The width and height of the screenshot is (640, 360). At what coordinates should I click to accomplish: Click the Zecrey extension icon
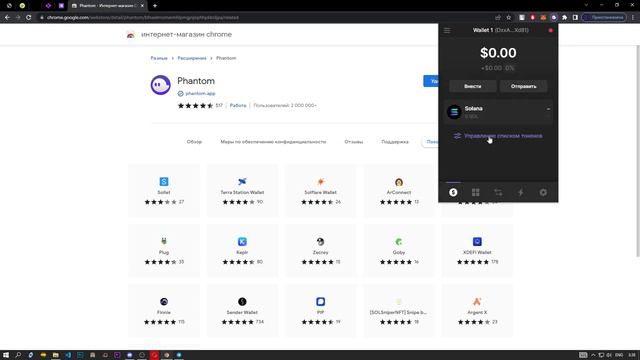pos(320,241)
